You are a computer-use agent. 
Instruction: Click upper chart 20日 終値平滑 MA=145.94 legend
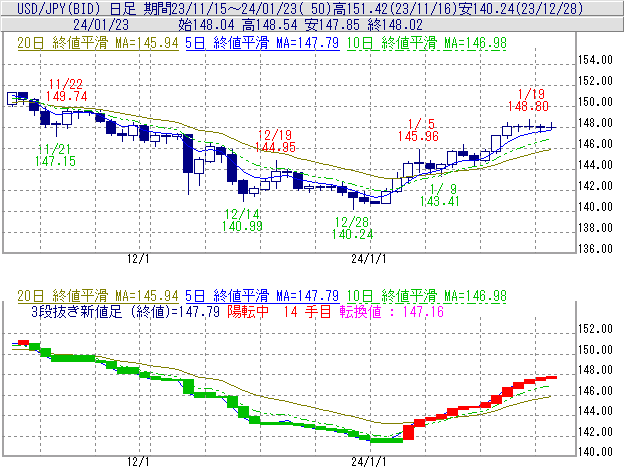(98, 43)
